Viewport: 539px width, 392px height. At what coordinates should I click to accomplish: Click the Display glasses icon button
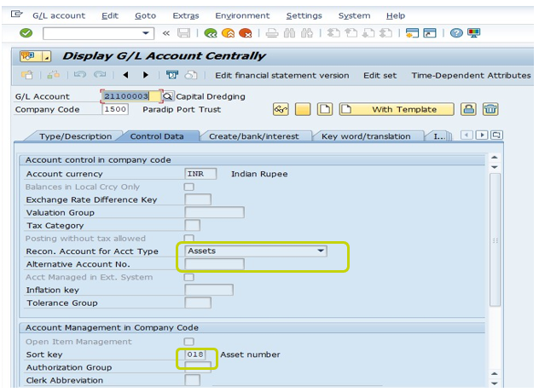[x=281, y=110]
